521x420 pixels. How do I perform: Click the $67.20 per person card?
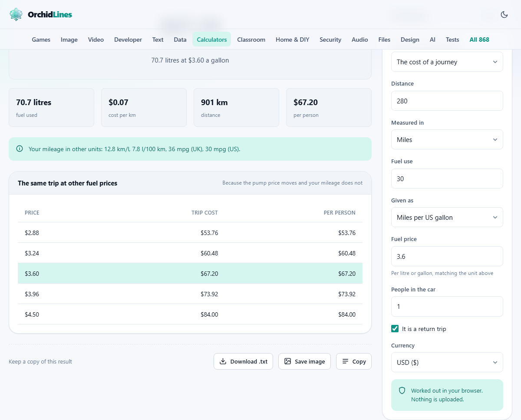tap(329, 108)
